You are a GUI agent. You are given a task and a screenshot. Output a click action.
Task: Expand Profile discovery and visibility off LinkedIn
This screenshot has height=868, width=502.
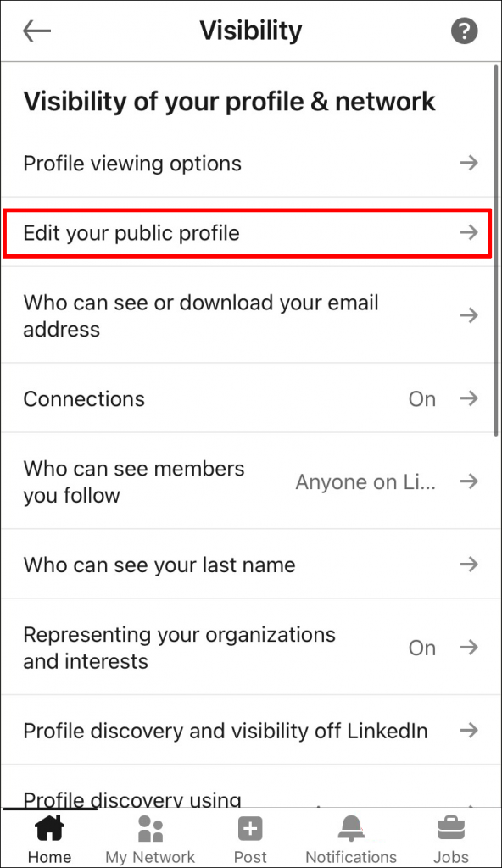(x=251, y=730)
